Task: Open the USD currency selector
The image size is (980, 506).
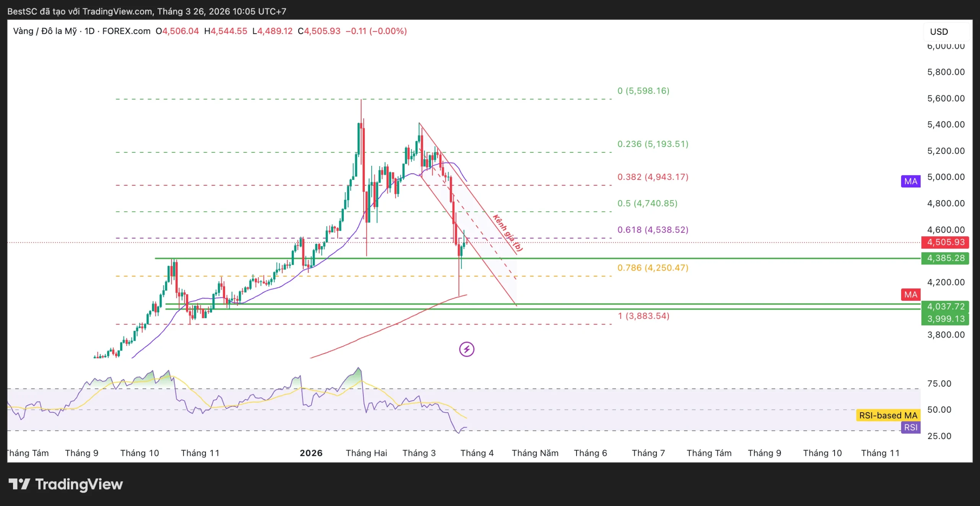Action: point(939,32)
